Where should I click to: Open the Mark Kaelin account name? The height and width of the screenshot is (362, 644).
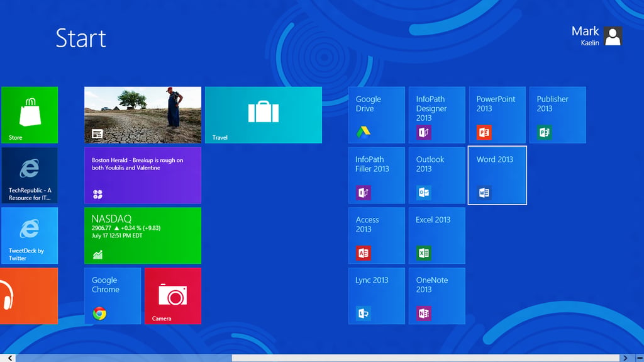tap(586, 36)
